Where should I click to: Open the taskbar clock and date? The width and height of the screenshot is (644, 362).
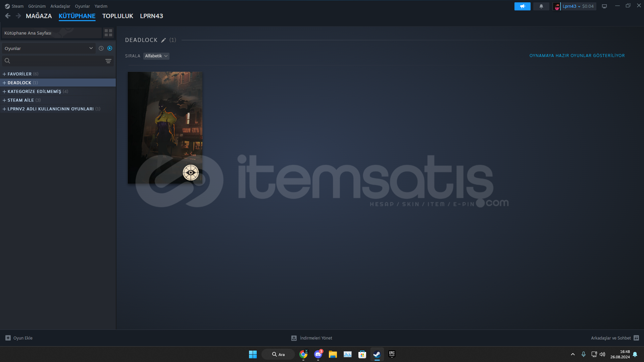click(x=620, y=354)
